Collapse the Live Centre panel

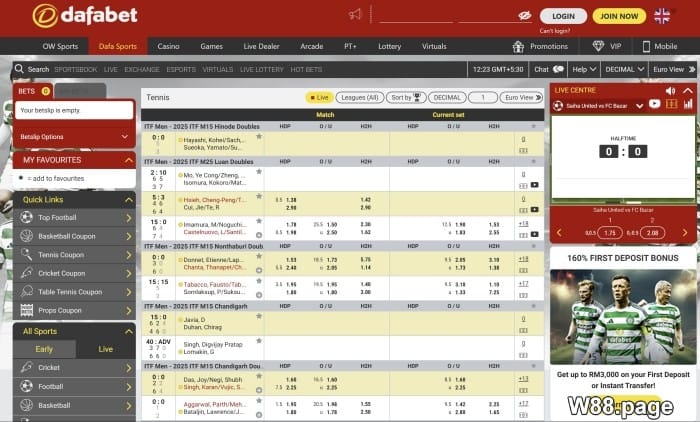pyautogui.click(x=688, y=91)
